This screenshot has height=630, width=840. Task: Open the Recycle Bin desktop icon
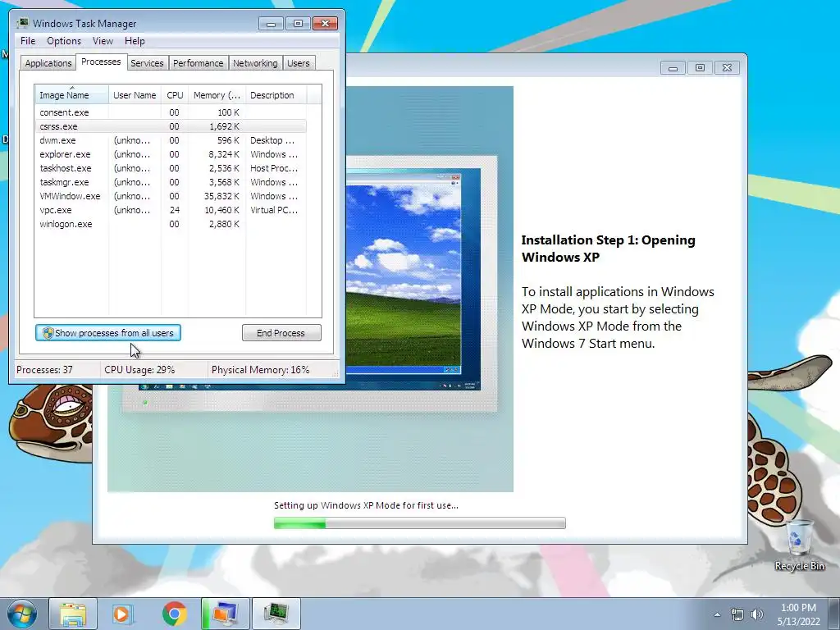(799, 546)
